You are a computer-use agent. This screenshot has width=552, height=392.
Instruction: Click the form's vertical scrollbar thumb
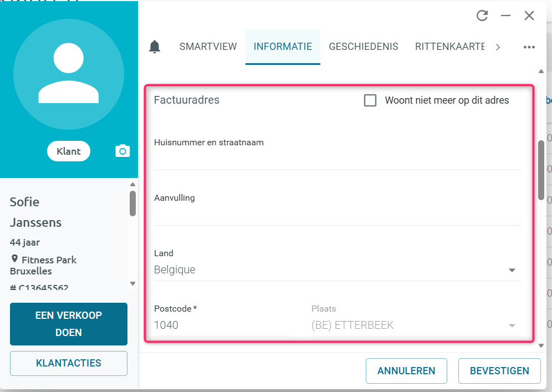pos(541,170)
